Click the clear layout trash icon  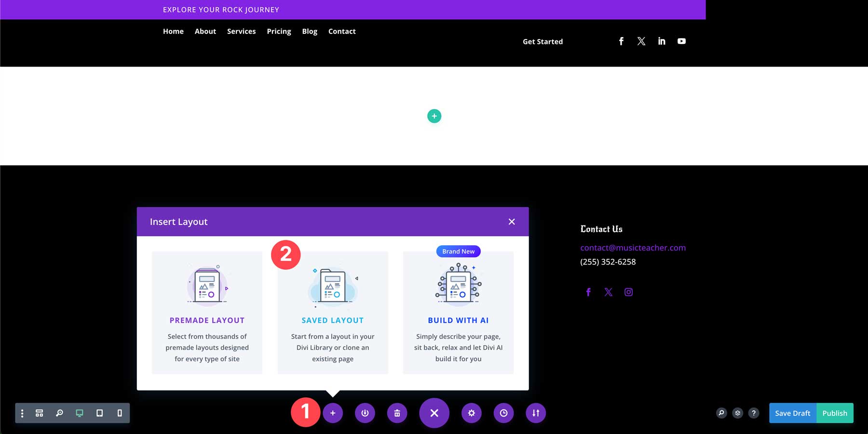tap(397, 413)
